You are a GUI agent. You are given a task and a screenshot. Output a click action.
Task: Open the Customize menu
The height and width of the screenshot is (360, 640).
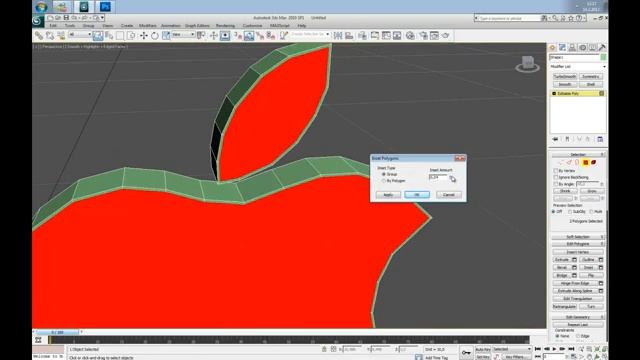pos(252,26)
